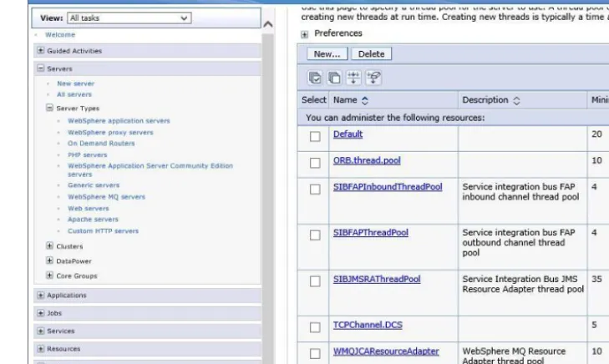Open the TCPChannel.DCS link
Image resolution: width=609 pixels, height=364 pixels.
[368, 326]
